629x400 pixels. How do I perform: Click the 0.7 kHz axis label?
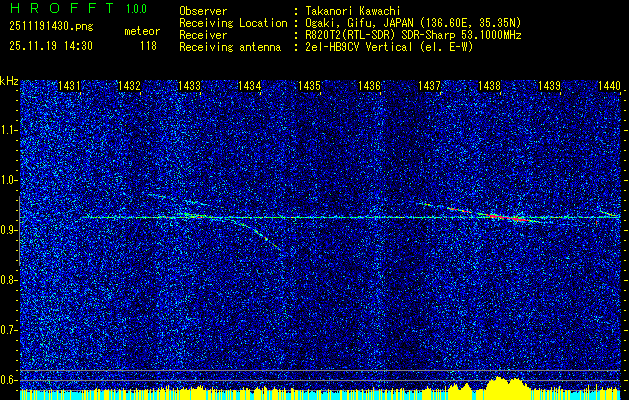(x=9, y=330)
